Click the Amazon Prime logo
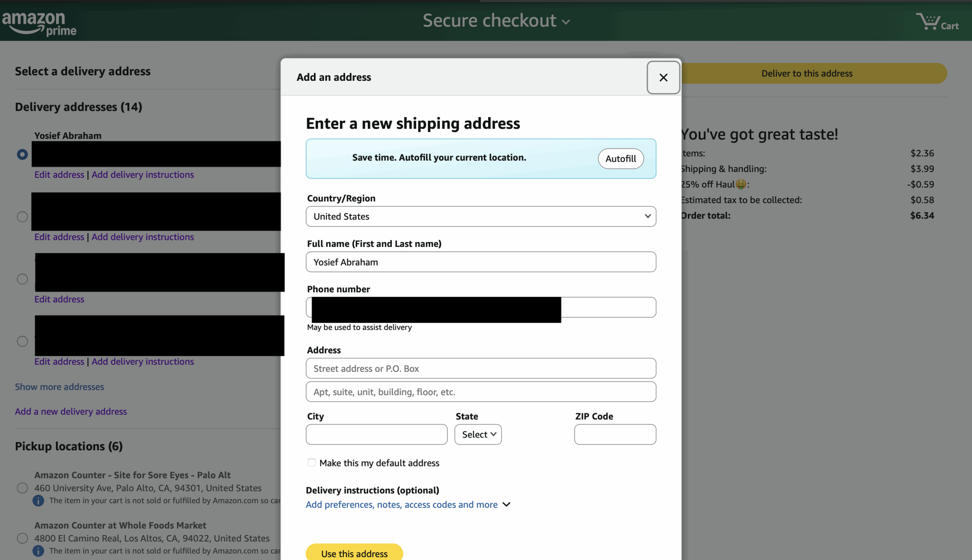 coord(39,23)
